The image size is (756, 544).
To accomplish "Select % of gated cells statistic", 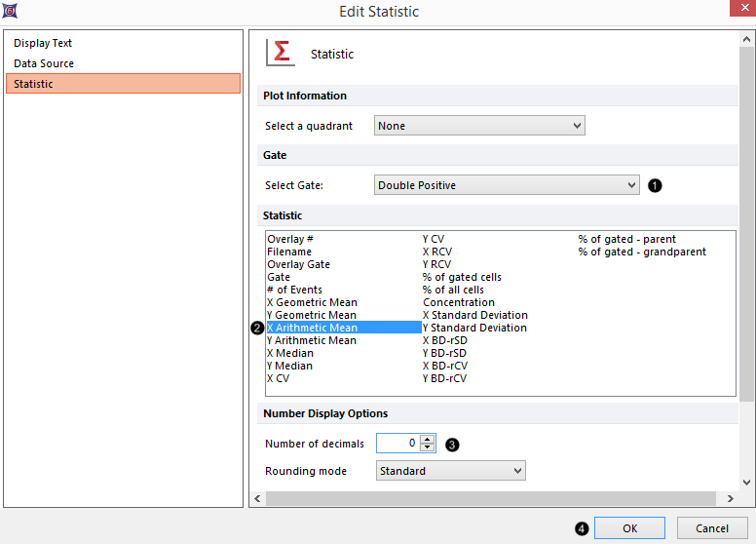I will [x=462, y=277].
